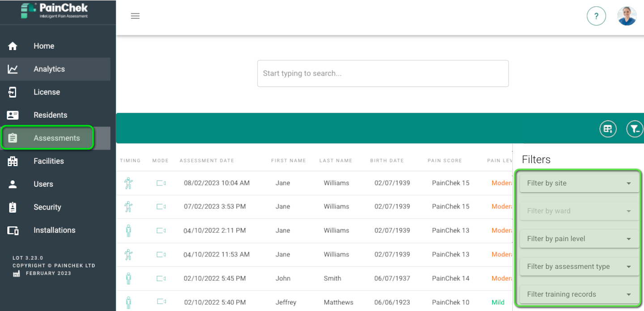Click the Installations devices icon
644x311 pixels.
point(13,230)
